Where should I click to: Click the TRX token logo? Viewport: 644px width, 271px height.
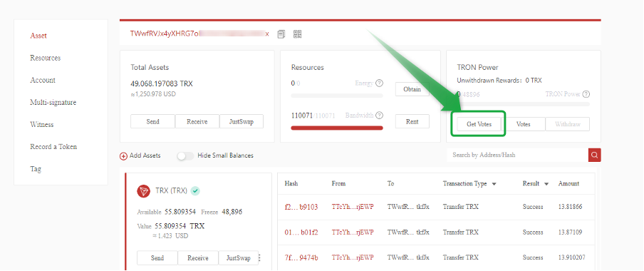click(144, 191)
